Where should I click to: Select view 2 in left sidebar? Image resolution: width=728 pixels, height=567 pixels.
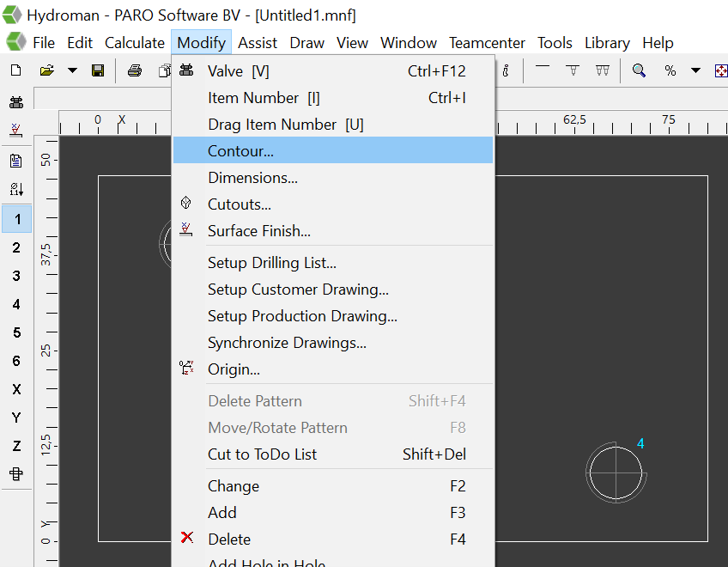[16, 247]
